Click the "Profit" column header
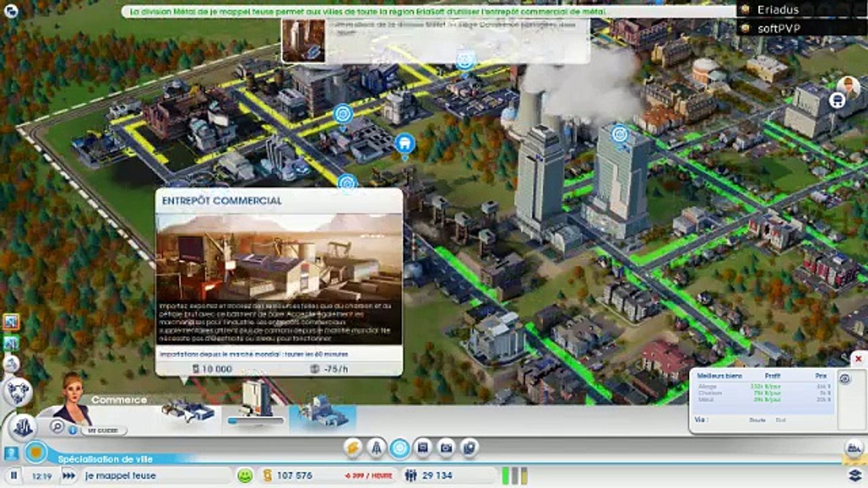Viewport: 868px width, 488px height. [772, 375]
